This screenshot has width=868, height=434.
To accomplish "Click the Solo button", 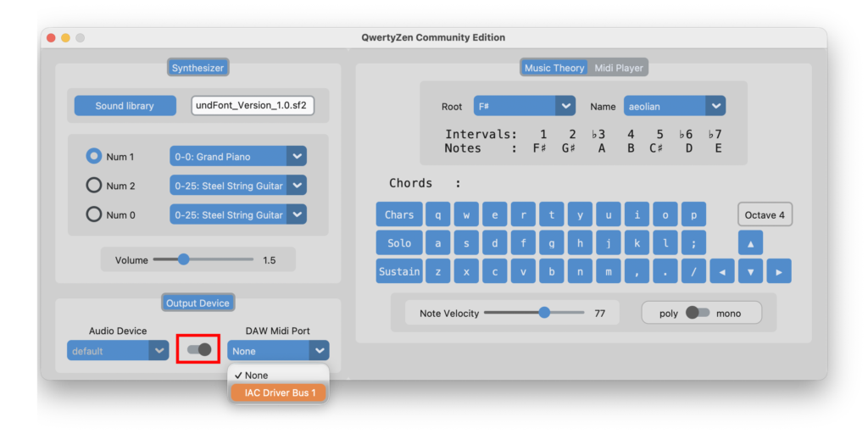I will coord(399,243).
